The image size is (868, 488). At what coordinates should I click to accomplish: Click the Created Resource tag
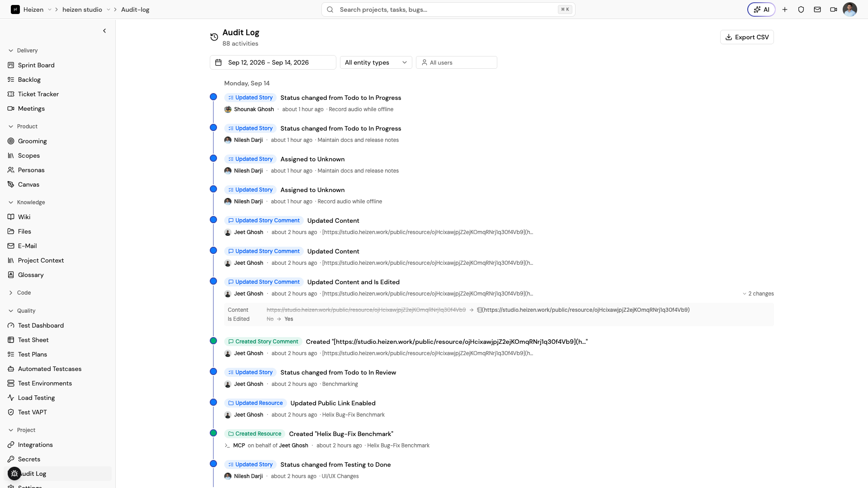click(x=255, y=434)
